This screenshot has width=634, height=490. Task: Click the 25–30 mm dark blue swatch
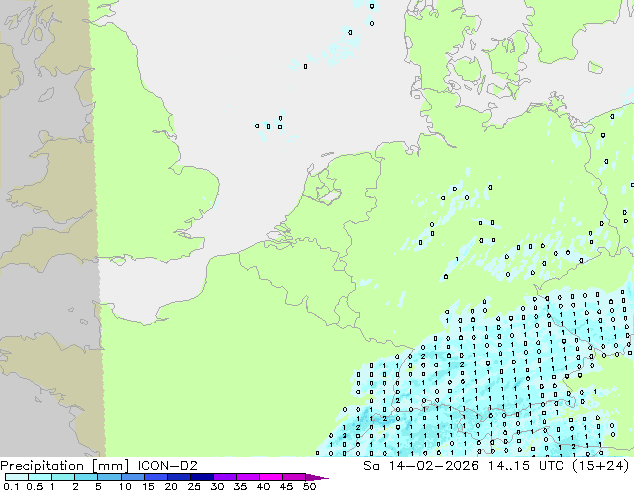[x=202, y=477]
